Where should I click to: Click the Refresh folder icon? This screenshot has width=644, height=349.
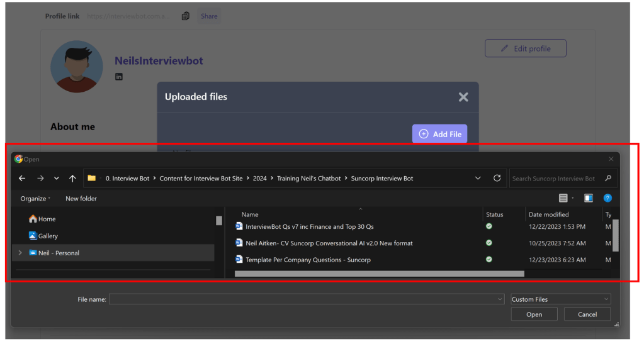coord(497,179)
